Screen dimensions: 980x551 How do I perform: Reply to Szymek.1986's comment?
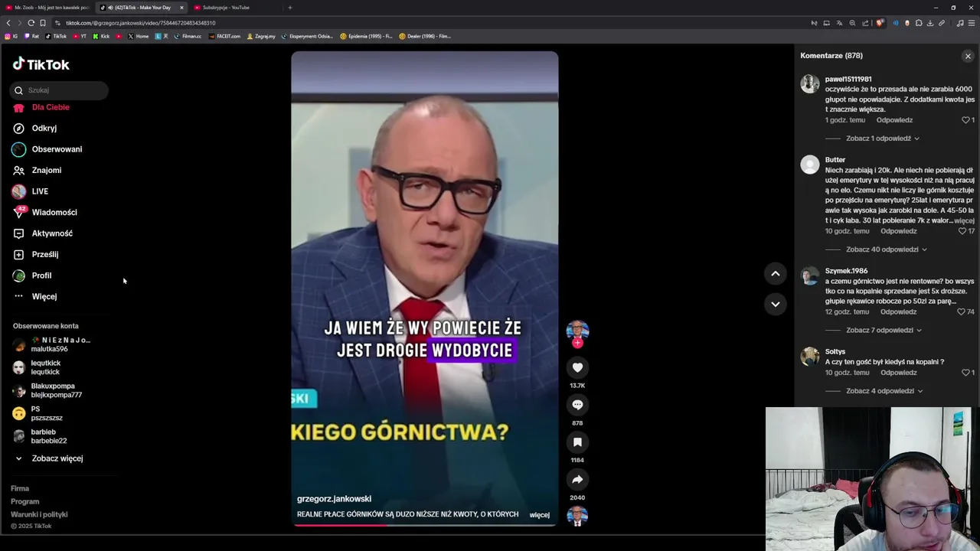coord(898,312)
